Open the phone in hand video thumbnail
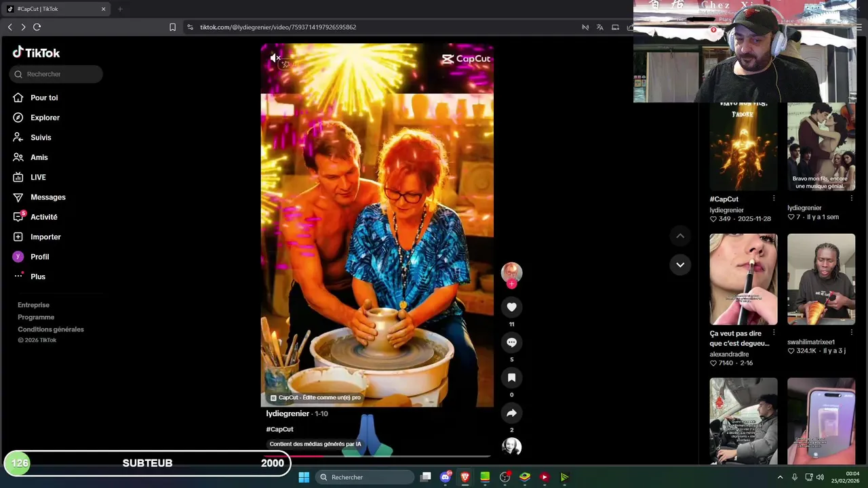This screenshot has height=488, width=868. (x=821, y=421)
